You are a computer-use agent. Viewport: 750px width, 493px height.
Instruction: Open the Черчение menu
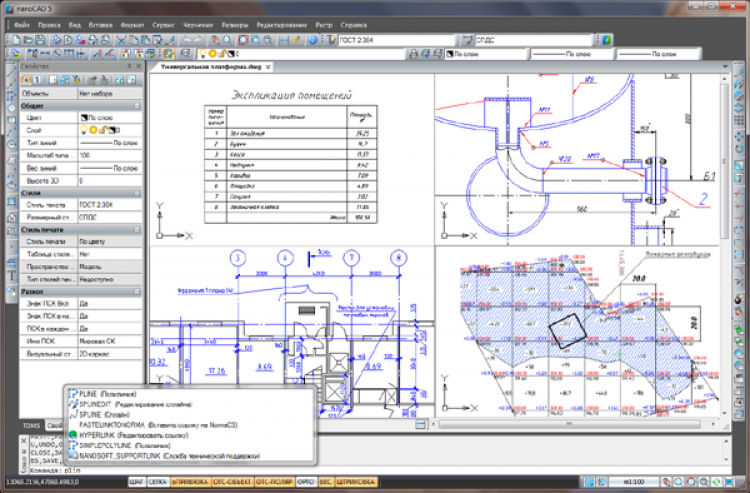[x=198, y=25]
